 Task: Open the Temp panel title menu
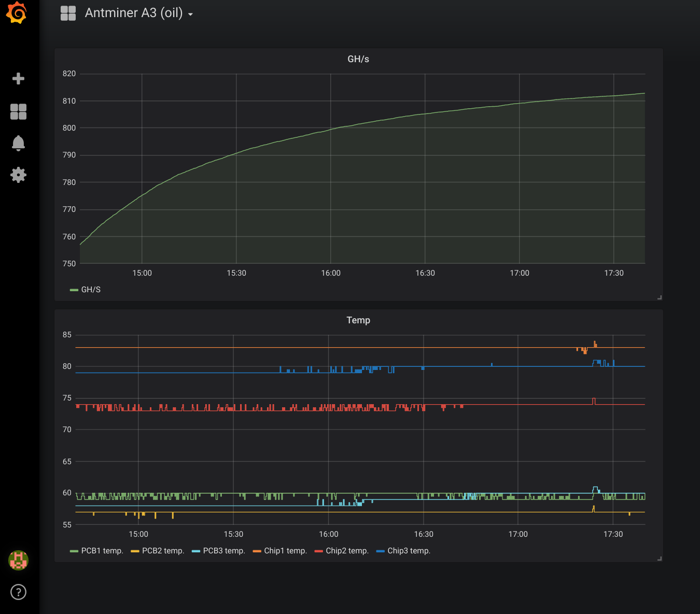click(x=358, y=320)
